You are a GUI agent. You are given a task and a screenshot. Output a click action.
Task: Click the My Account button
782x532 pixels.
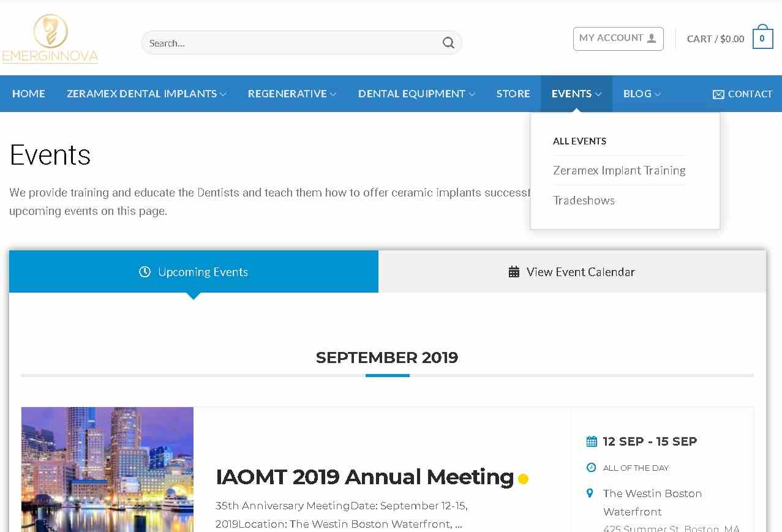[618, 39]
